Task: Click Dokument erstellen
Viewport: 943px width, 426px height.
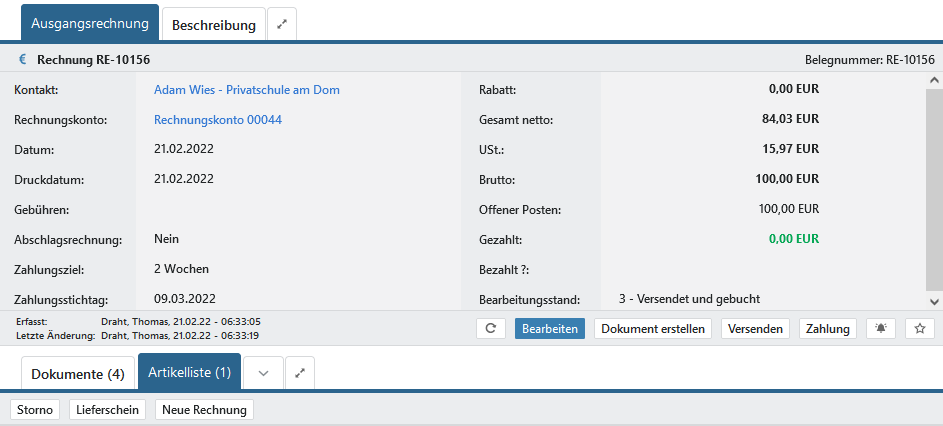Action: point(654,329)
